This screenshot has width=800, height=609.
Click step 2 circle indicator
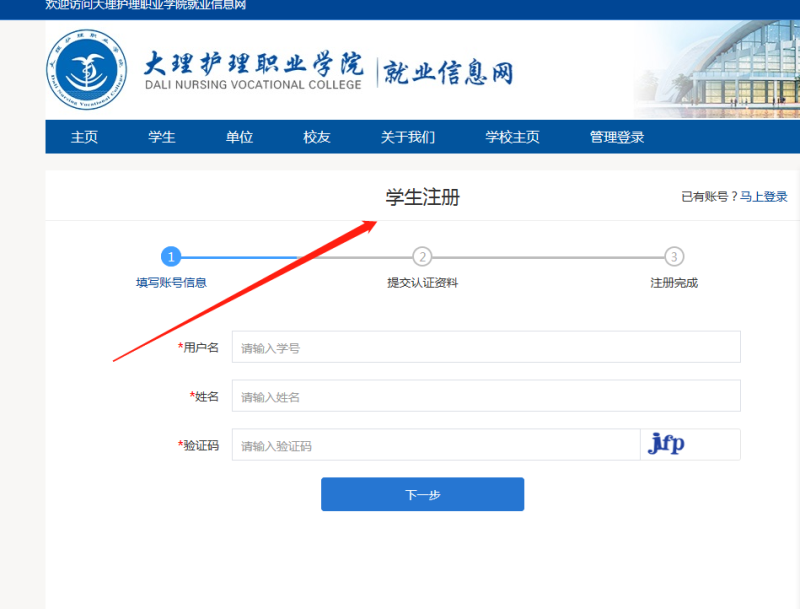click(422, 257)
